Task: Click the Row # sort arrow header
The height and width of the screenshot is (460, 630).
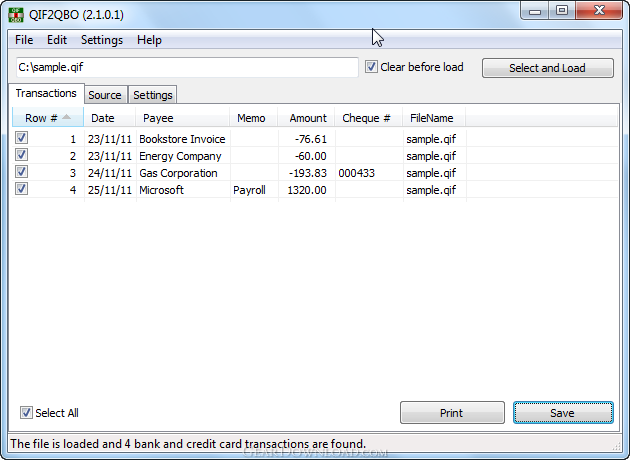Action: tap(47, 118)
